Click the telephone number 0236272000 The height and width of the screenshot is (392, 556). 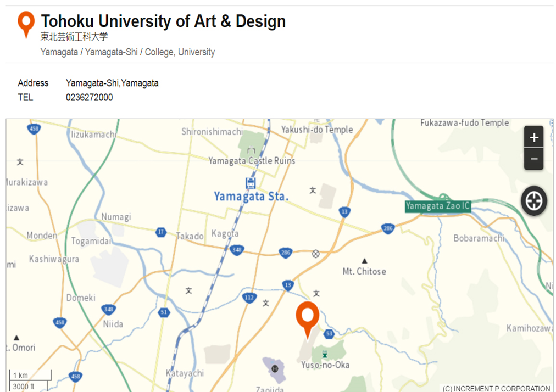point(90,97)
